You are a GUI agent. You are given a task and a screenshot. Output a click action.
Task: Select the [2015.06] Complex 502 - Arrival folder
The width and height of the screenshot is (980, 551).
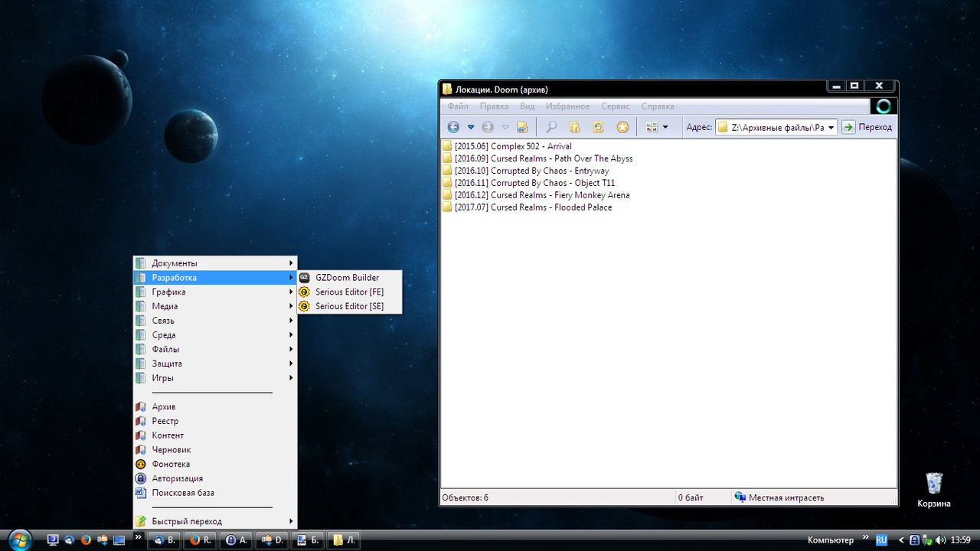tap(513, 145)
